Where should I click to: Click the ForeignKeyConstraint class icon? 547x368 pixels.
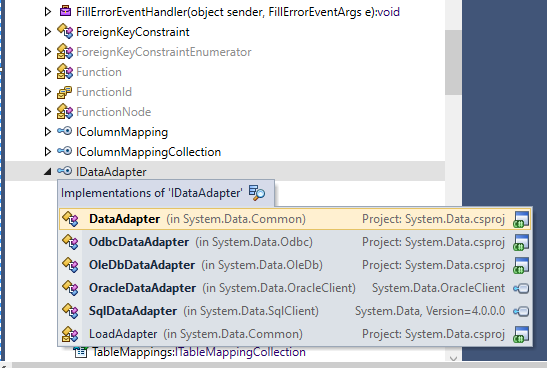tap(65, 31)
